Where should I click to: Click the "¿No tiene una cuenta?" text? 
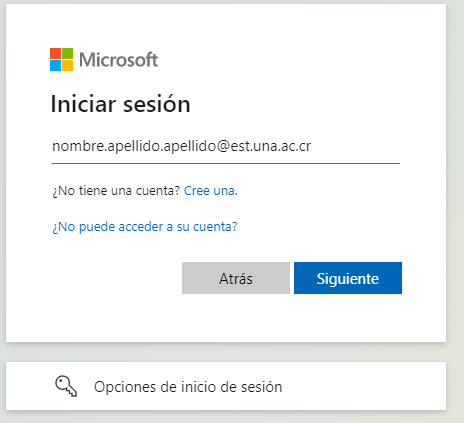pos(116,191)
